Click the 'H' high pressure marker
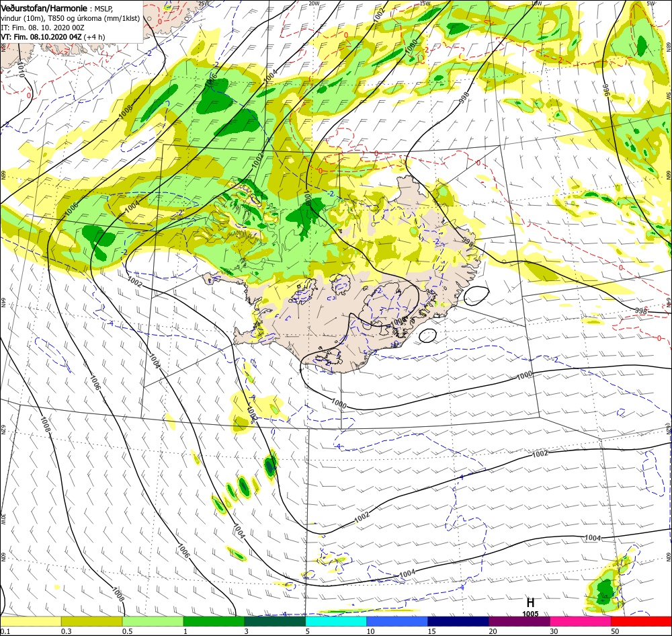 click(x=530, y=603)
